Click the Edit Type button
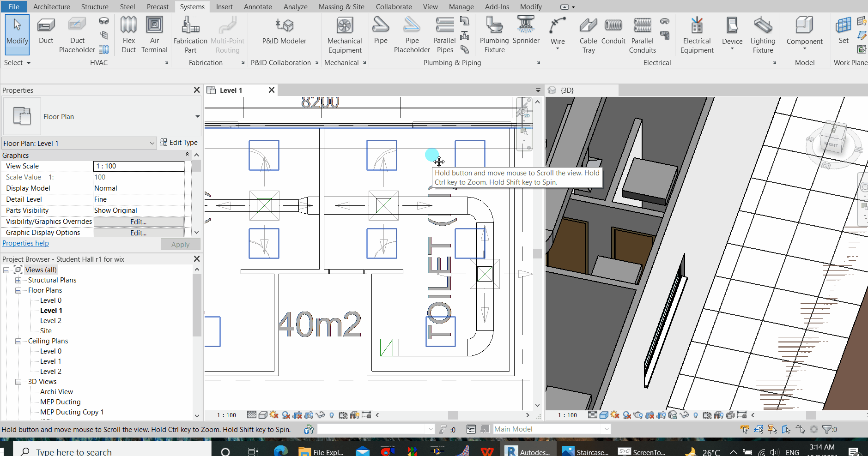Image resolution: width=868 pixels, height=456 pixels. click(x=179, y=142)
